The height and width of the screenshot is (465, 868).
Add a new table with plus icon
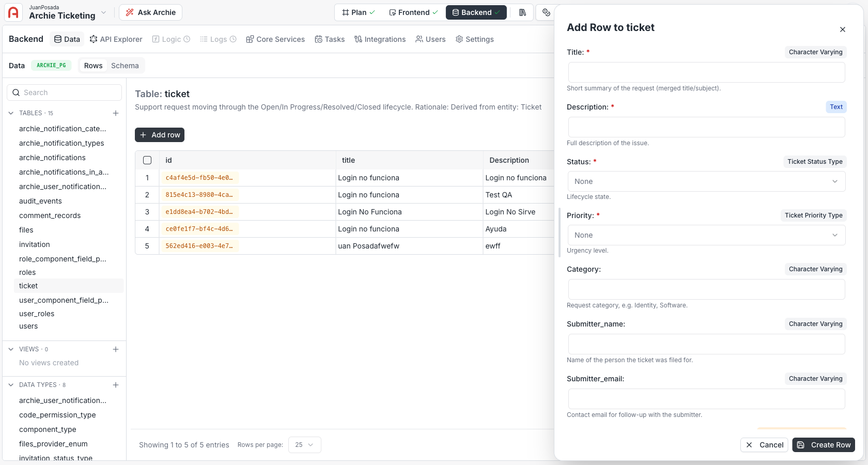[116, 113]
